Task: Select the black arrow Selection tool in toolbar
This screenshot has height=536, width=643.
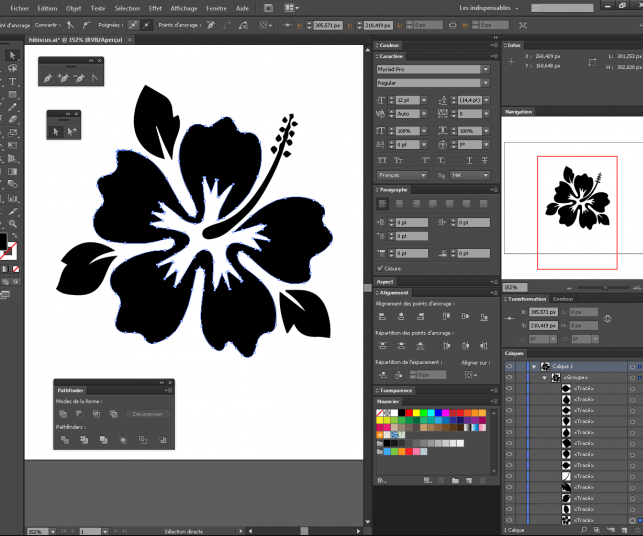Action: [12, 55]
